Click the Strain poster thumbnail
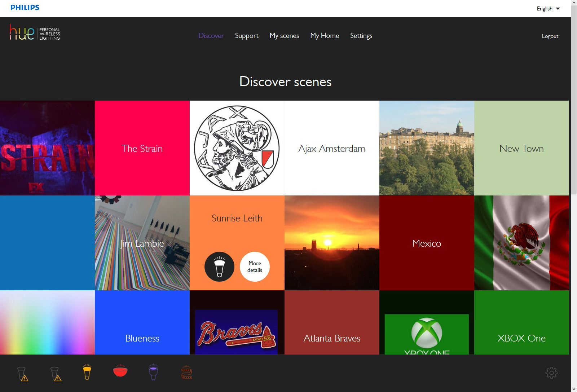Screen dimensions: 577x392 pyautogui.click(x=47, y=148)
